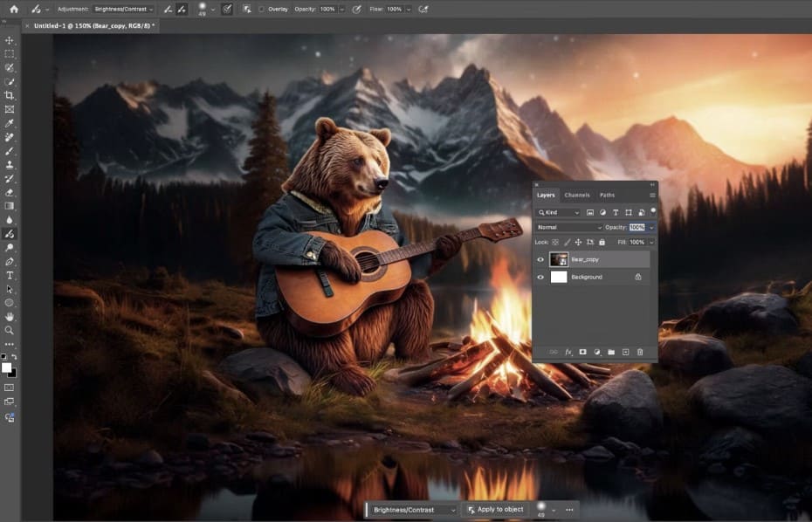Switch to the Paths tab
812x522 pixels.
click(x=607, y=195)
